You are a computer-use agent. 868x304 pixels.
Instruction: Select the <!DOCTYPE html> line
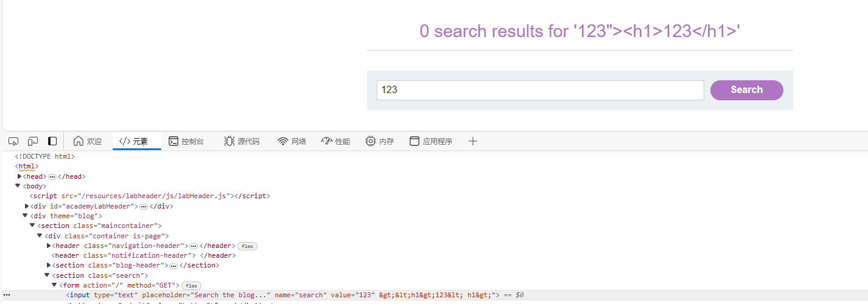(44, 156)
